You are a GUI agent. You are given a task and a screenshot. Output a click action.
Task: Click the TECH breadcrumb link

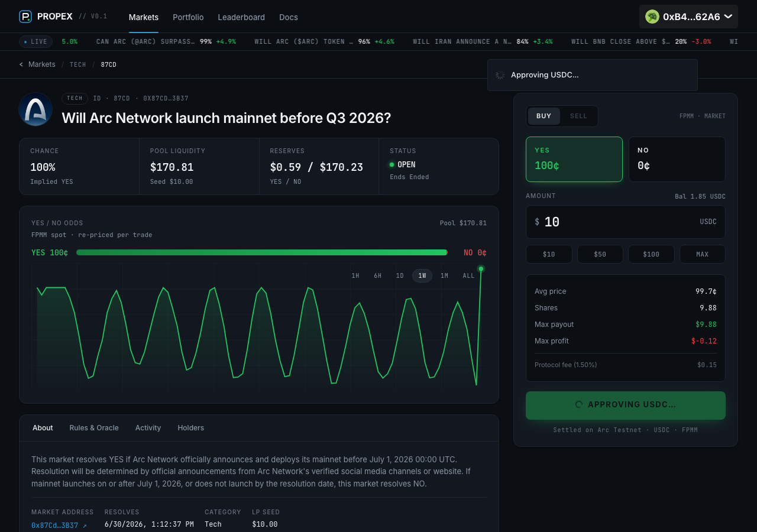pos(78,64)
